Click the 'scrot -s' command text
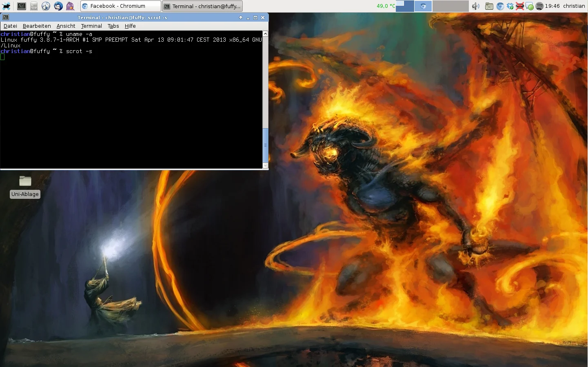The image size is (588, 367). (x=79, y=51)
